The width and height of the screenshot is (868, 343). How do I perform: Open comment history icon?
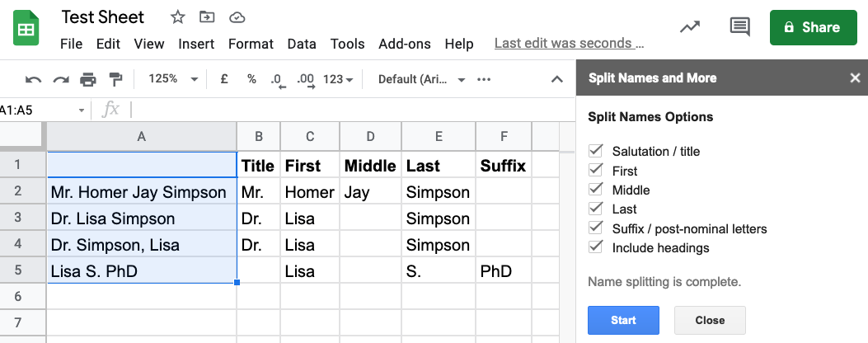[x=740, y=26]
